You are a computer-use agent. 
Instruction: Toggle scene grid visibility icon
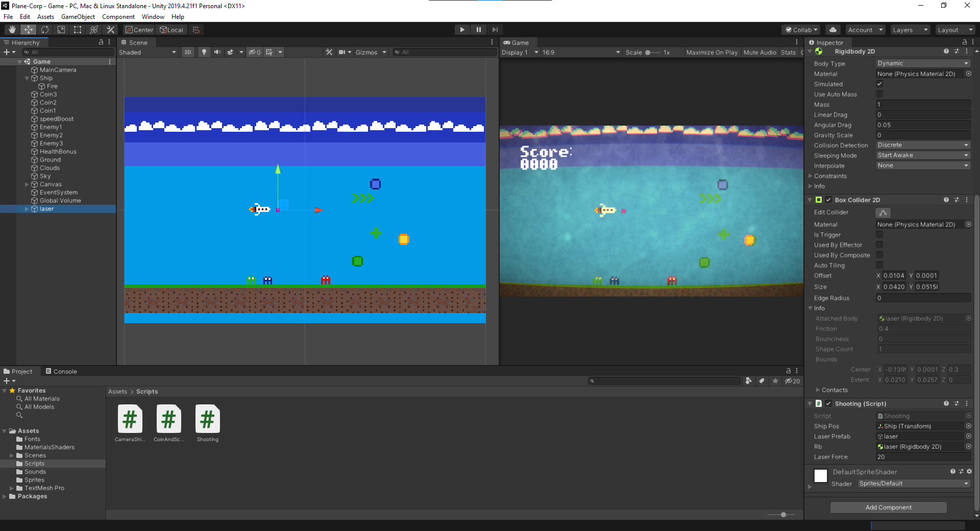[269, 52]
